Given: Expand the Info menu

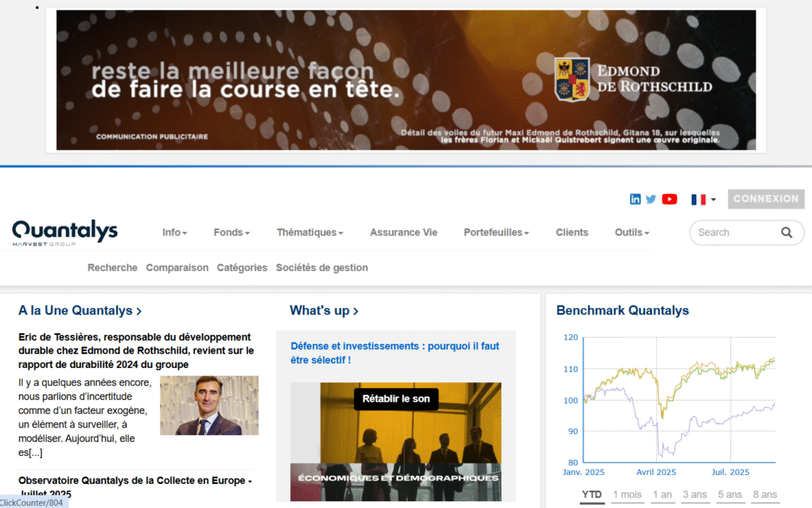Looking at the screenshot, I should point(174,233).
